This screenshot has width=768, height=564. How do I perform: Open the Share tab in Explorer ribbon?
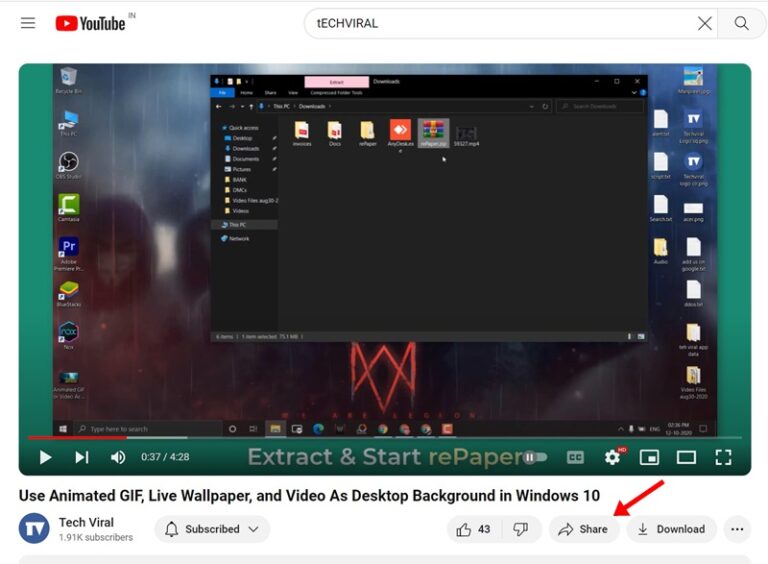click(x=270, y=93)
